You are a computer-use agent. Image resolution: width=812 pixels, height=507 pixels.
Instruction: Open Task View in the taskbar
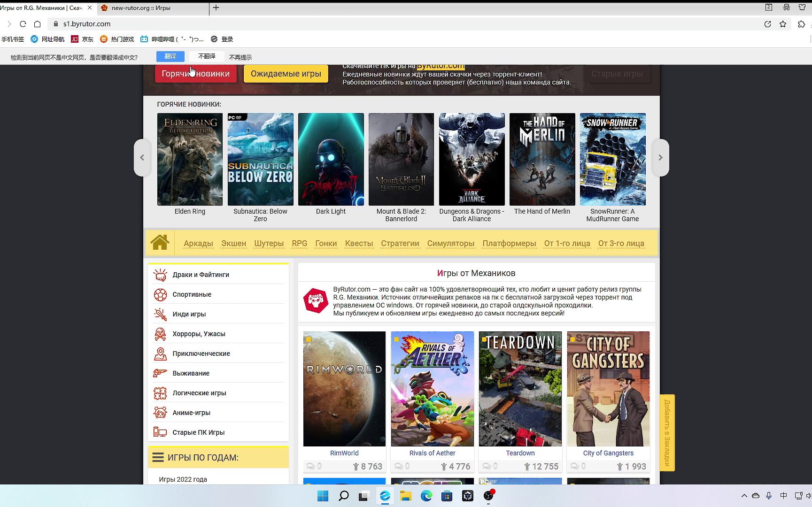tap(364, 496)
